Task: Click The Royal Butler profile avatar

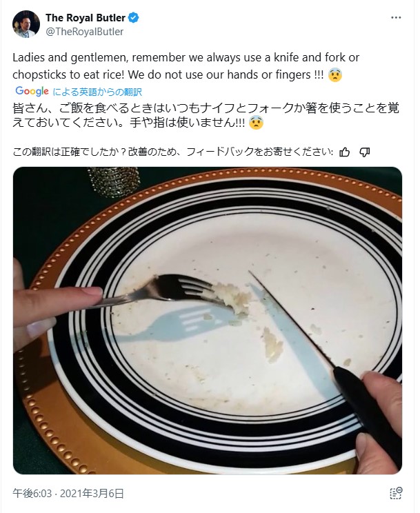Action: tap(26, 24)
